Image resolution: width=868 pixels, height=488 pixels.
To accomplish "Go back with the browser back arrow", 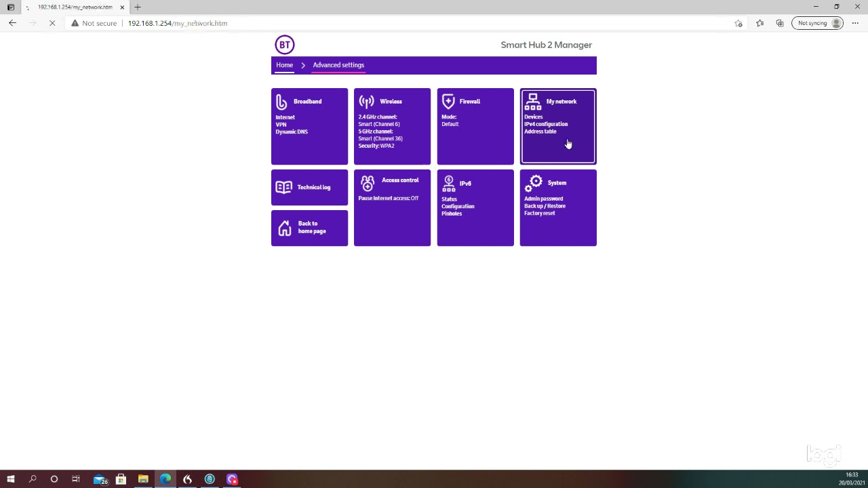I will pyautogui.click(x=12, y=23).
